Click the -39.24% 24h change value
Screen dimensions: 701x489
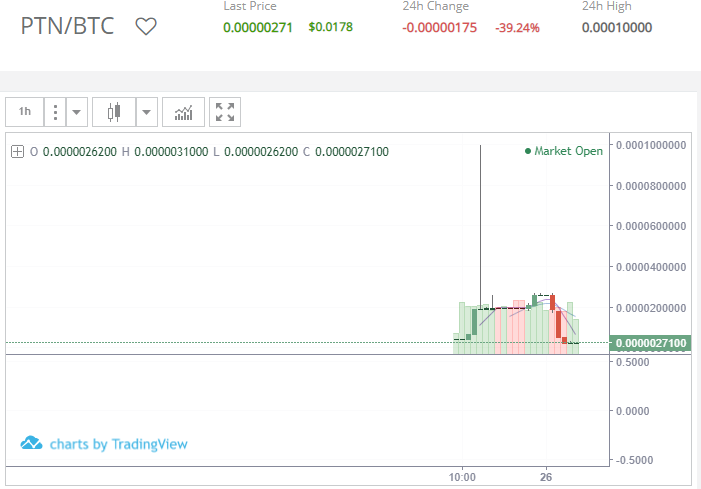point(517,27)
